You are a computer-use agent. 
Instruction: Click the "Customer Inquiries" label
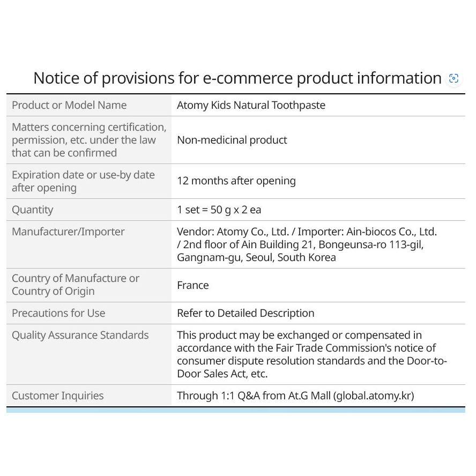[57, 396]
